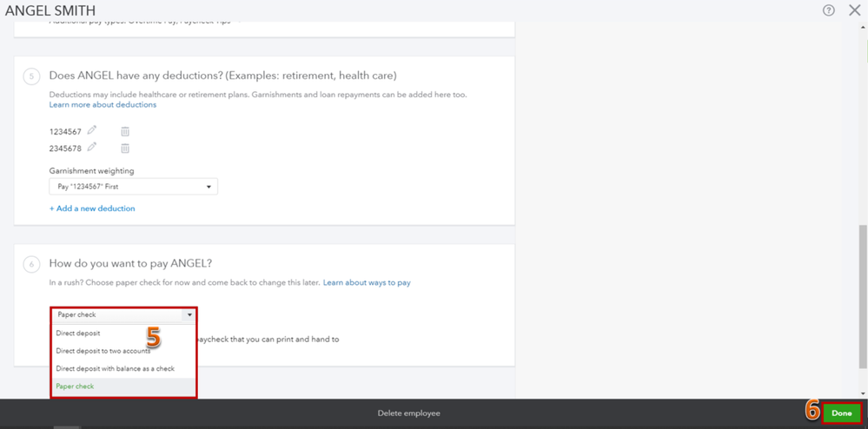Screen dimensions: 868x429
Task: Open Learn about ways to pay link
Action: pyautogui.click(x=367, y=282)
